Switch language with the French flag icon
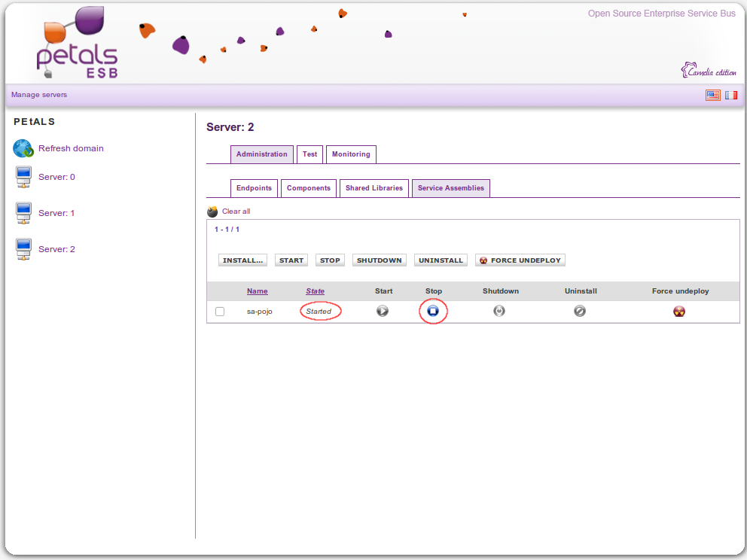 731,95
